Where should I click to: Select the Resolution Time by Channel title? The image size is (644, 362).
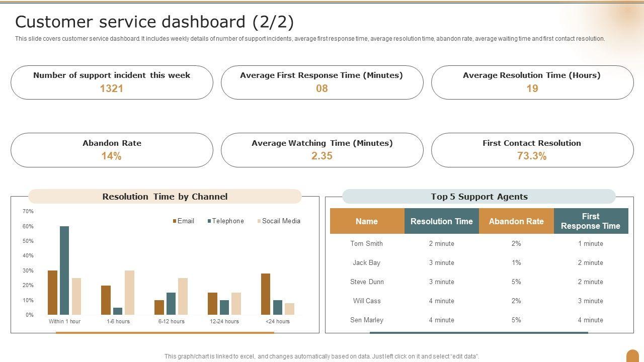click(165, 197)
